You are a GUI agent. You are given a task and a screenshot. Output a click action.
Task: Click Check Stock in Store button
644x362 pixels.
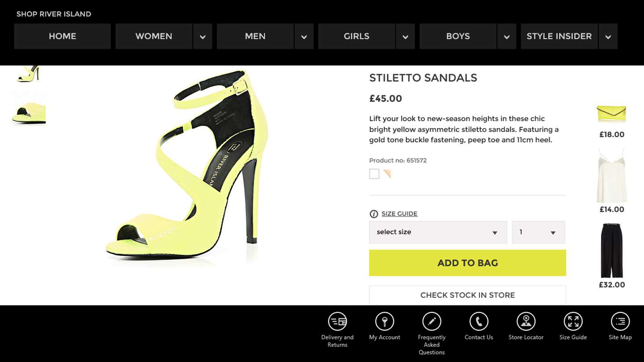click(467, 295)
